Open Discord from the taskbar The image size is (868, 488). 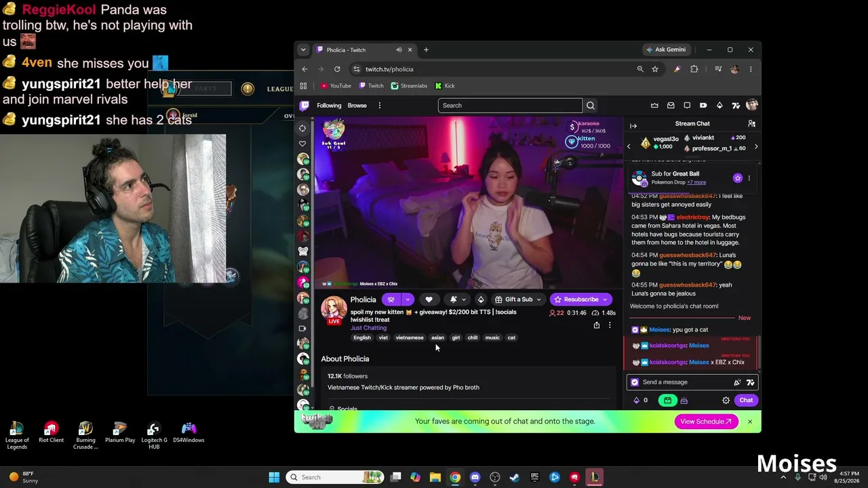[x=475, y=477]
